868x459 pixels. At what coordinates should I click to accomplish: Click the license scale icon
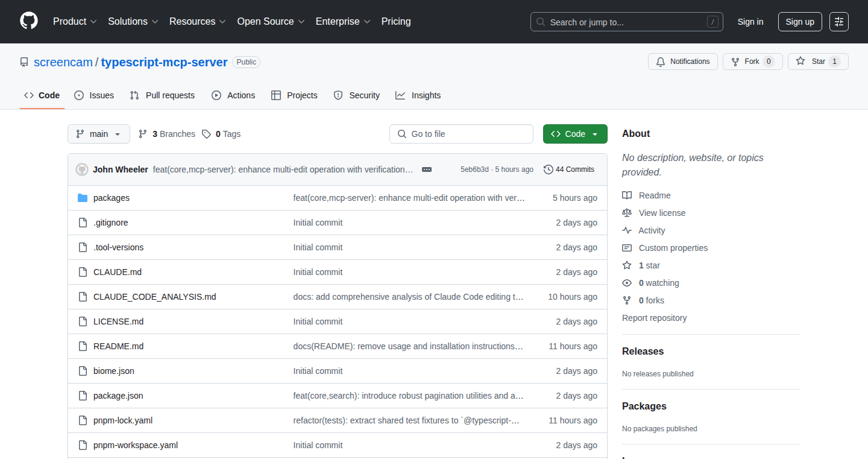point(627,213)
